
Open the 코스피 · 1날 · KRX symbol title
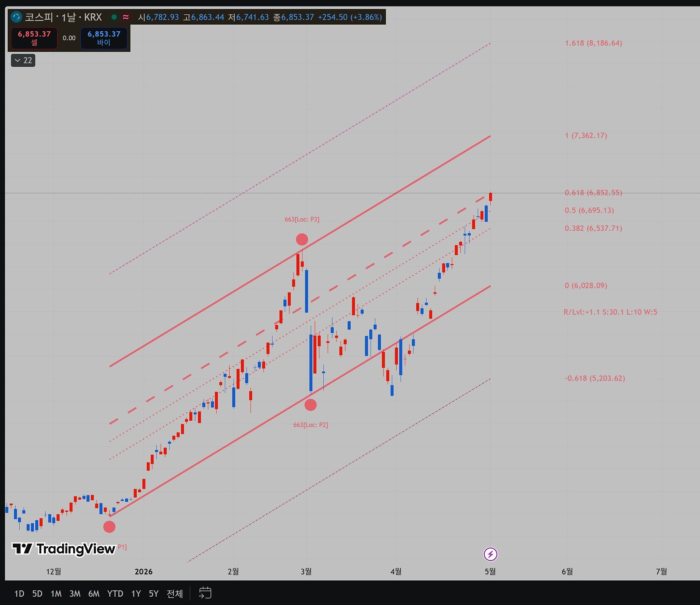pyautogui.click(x=63, y=17)
